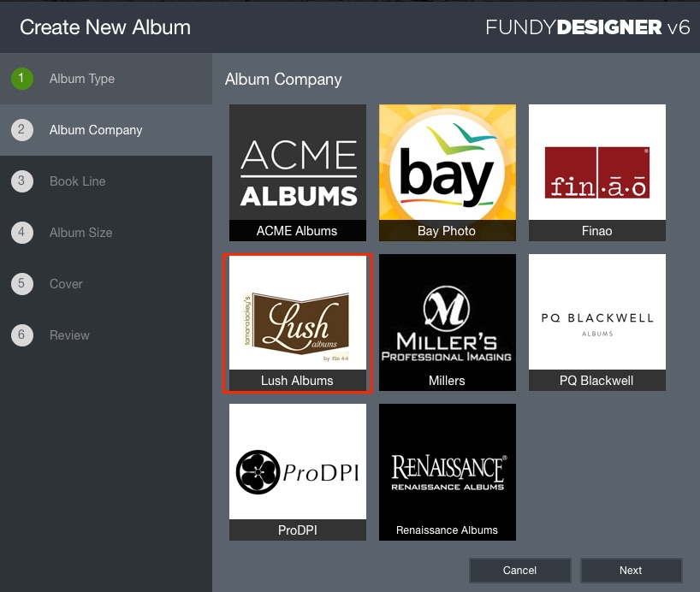Click the Lush Albums caption label
Image resolution: width=700 pixels, height=592 pixels.
(x=297, y=381)
